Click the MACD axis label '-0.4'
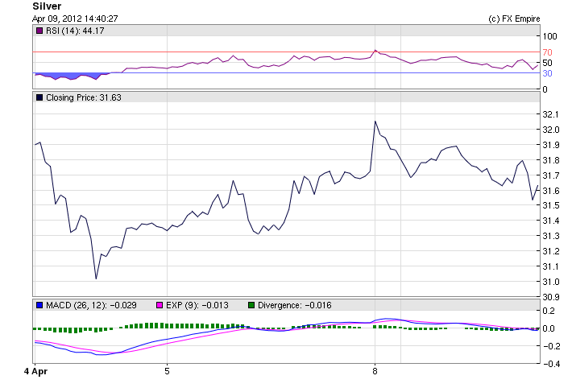Screen dimensions: 572x392 pyautogui.click(x=551, y=364)
